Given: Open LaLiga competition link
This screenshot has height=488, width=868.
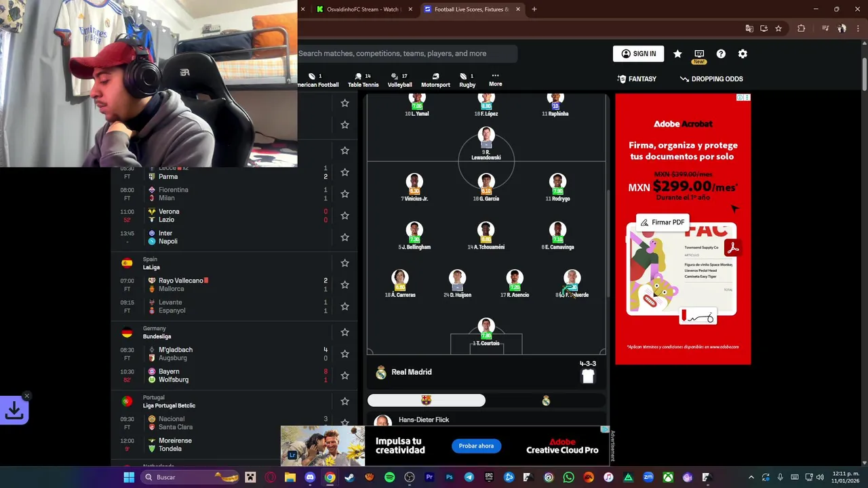Looking at the screenshot, I should 151,267.
